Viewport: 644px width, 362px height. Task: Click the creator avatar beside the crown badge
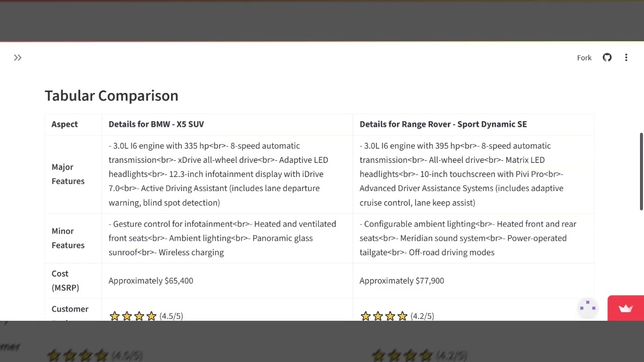coord(588,307)
